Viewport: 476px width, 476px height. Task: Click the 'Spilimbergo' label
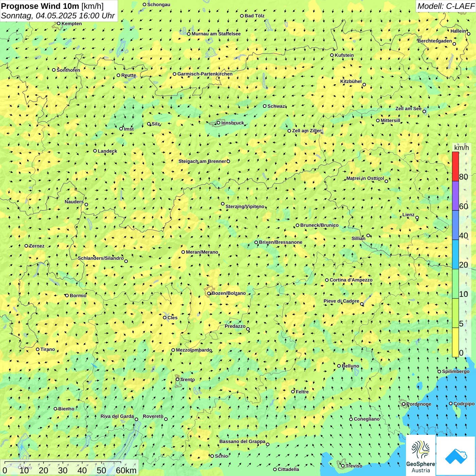pyautogui.click(x=456, y=371)
